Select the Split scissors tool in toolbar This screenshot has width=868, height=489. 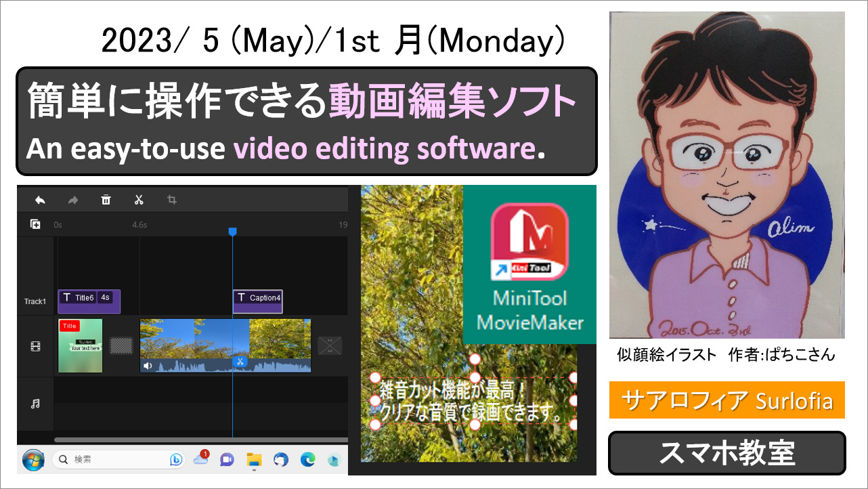tap(139, 200)
